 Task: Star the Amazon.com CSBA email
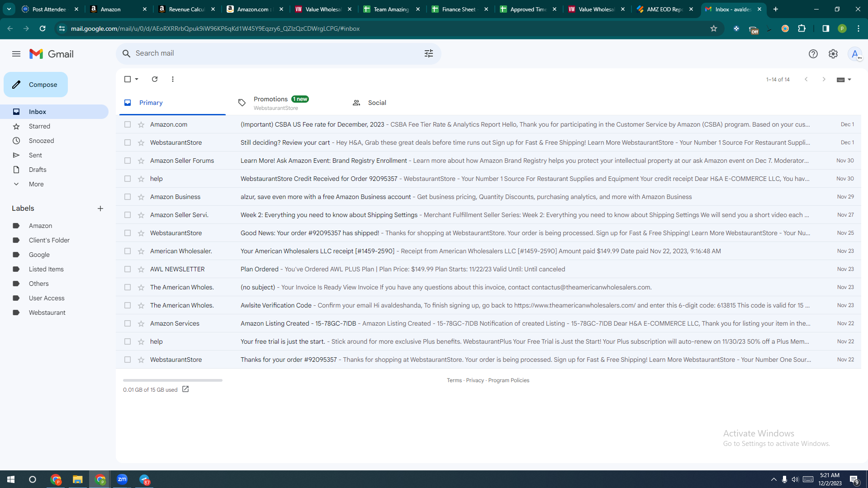[x=141, y=124]
